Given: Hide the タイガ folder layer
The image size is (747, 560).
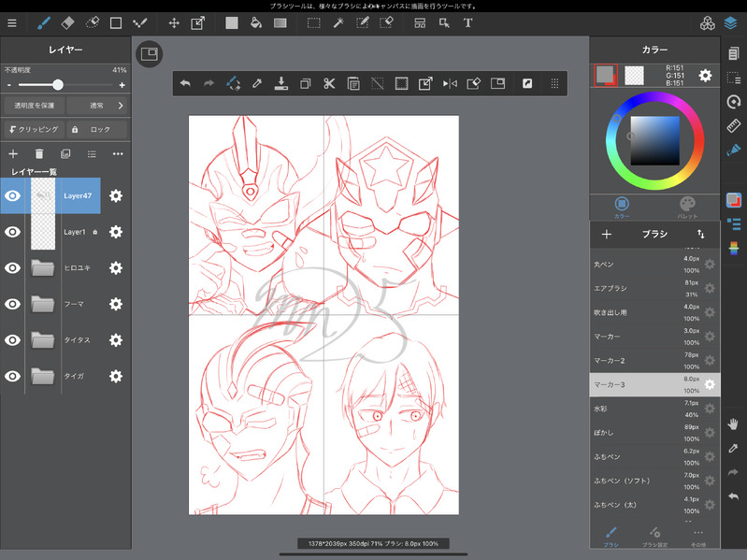Looking at the screenshot, I should click(13, 376).
